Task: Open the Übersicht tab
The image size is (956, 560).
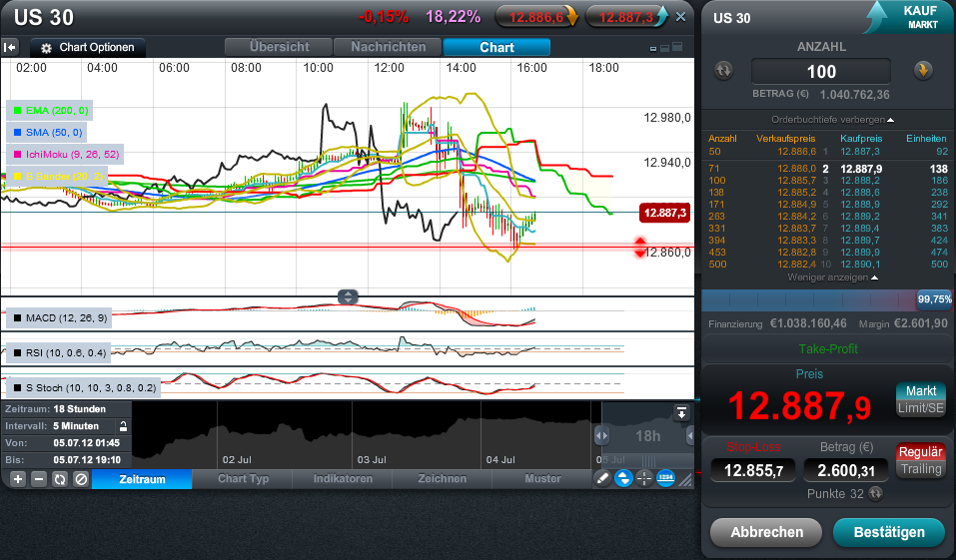Action: 279,47
